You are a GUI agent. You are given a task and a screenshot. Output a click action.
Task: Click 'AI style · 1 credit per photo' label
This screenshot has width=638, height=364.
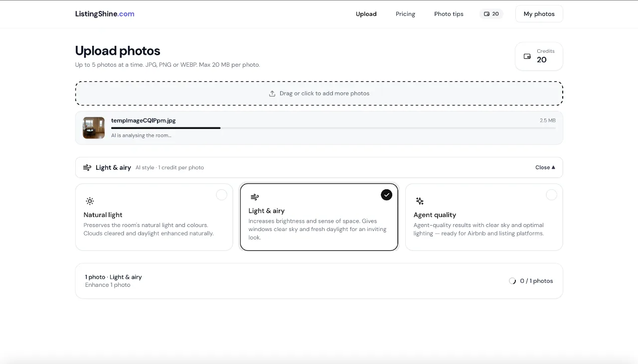[169, 167]
